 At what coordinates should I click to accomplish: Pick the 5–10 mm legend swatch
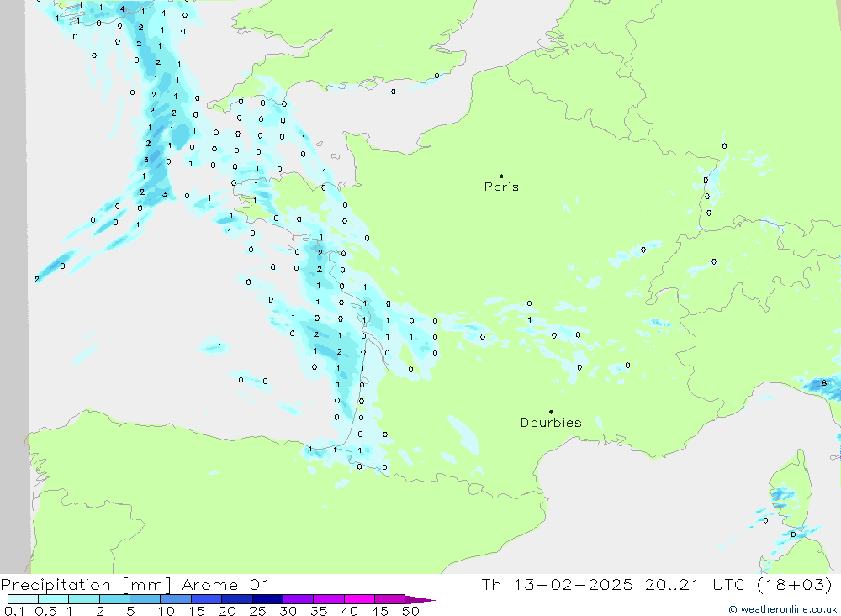pyautogui.click(x=145, y=599)
